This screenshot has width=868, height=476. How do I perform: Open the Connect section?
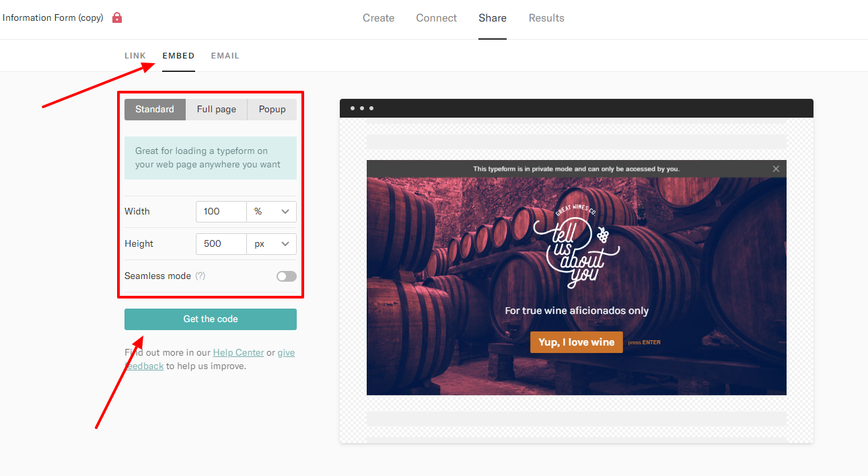point(436,18)
